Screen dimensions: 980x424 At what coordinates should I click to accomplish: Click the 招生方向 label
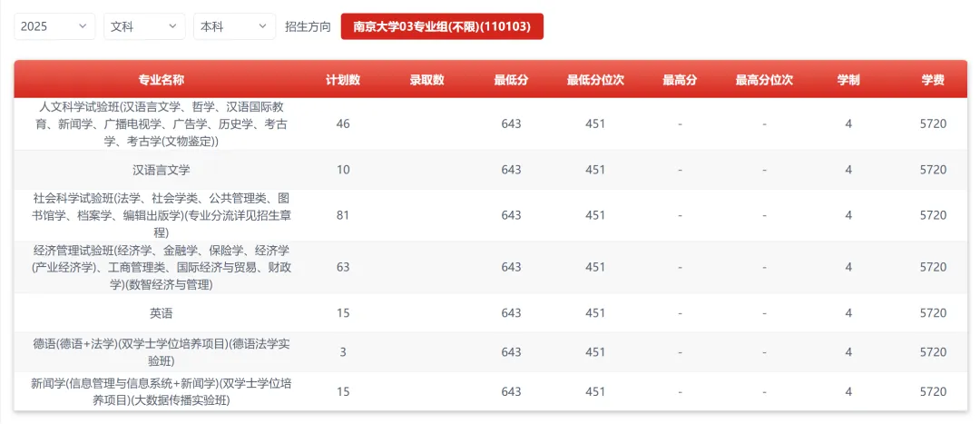point(308,27)
